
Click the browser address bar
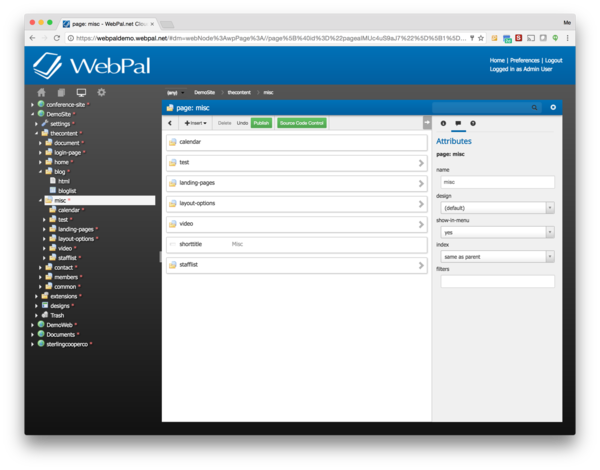[x=270, y=38]
